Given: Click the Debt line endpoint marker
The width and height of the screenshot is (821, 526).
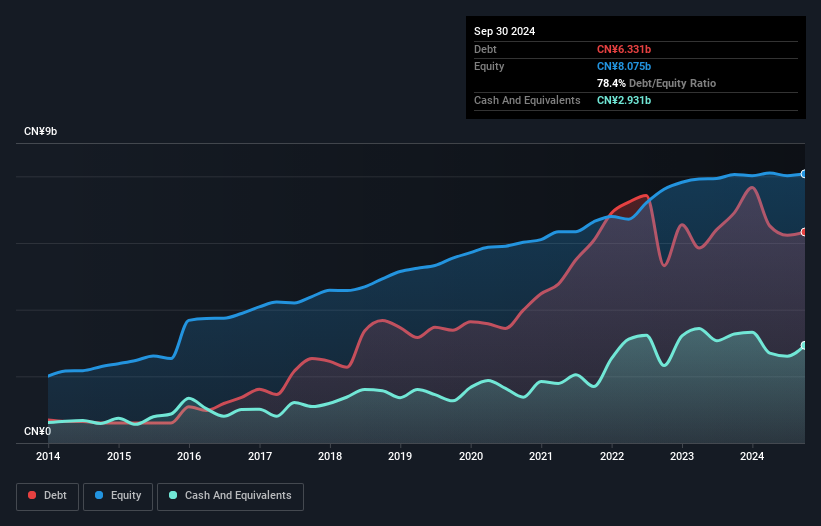Looking at the screenshot, I should click(804, 232).
